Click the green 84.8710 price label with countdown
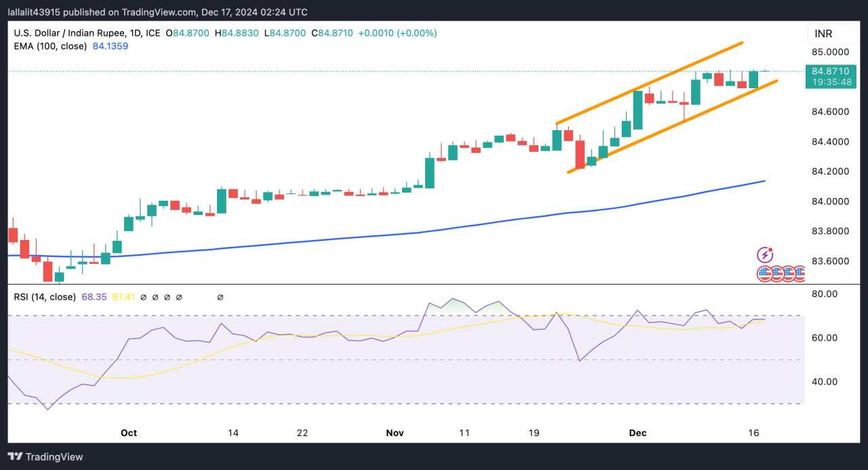The image size is (868, 470). tap(831, 76)
